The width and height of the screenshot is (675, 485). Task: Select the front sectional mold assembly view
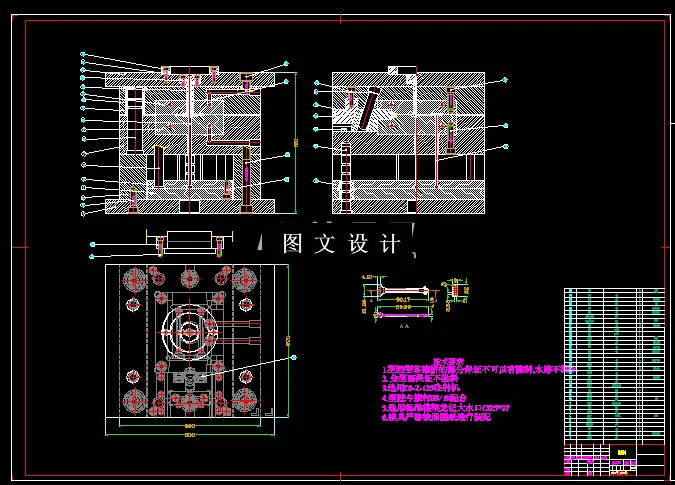[x=190, y=140]
